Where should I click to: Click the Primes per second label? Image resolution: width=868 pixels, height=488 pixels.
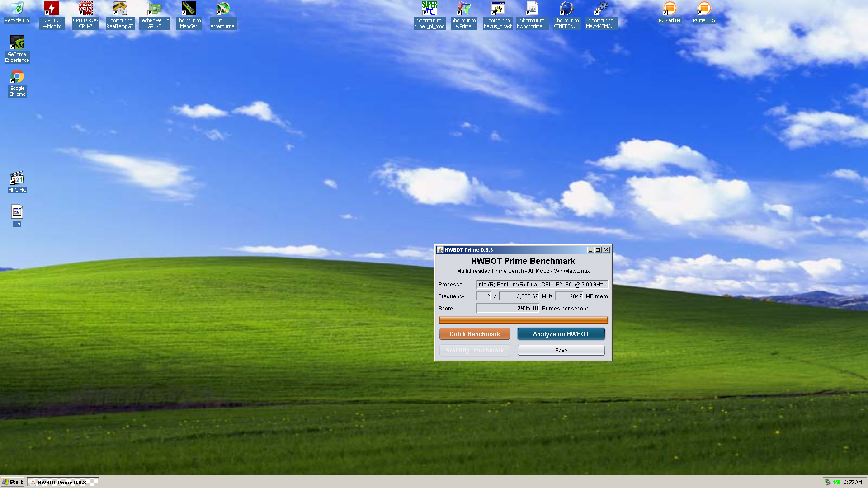point(566,309)
